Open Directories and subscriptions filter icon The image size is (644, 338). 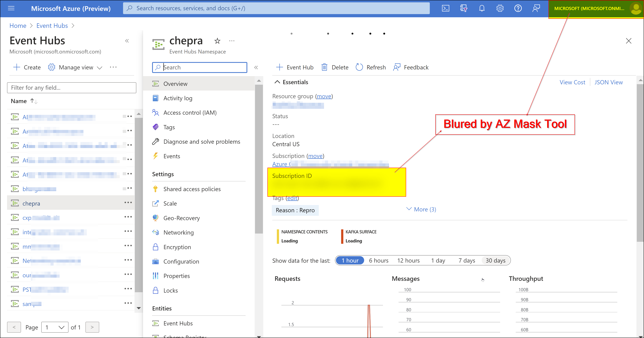[x=464, y=8]
